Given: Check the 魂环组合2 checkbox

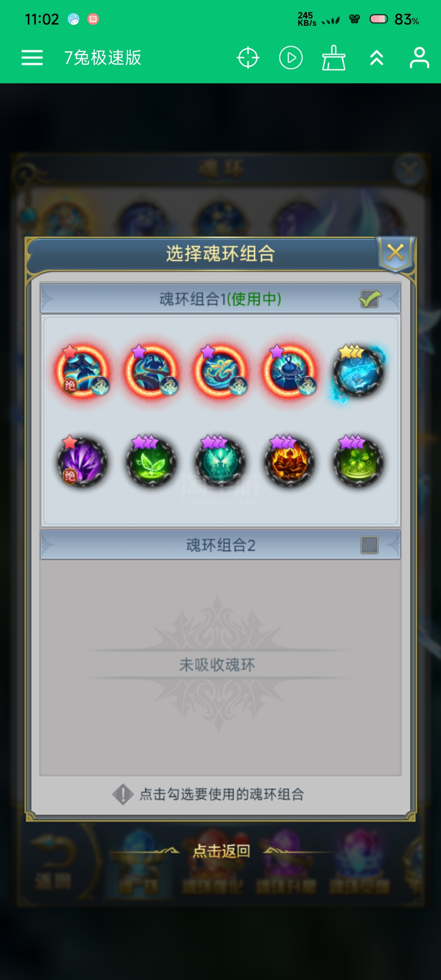Looking at the screenshot, I should tap(369, 545).
